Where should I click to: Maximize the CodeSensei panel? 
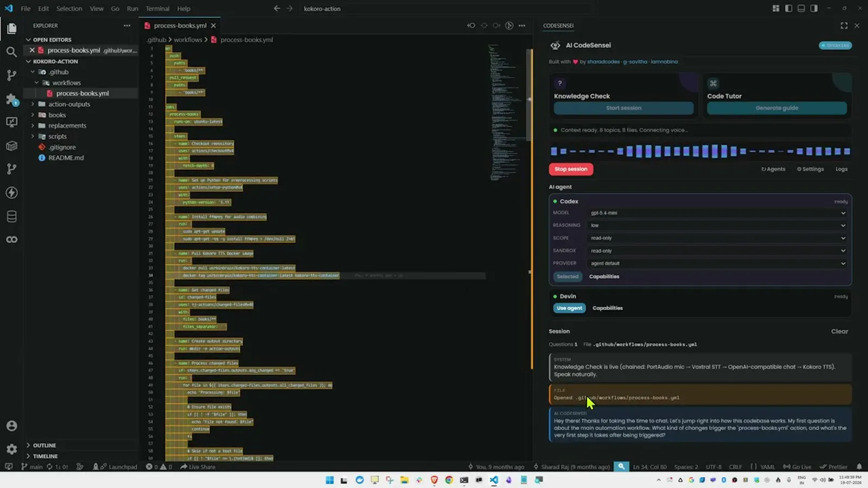coord(844,25)
